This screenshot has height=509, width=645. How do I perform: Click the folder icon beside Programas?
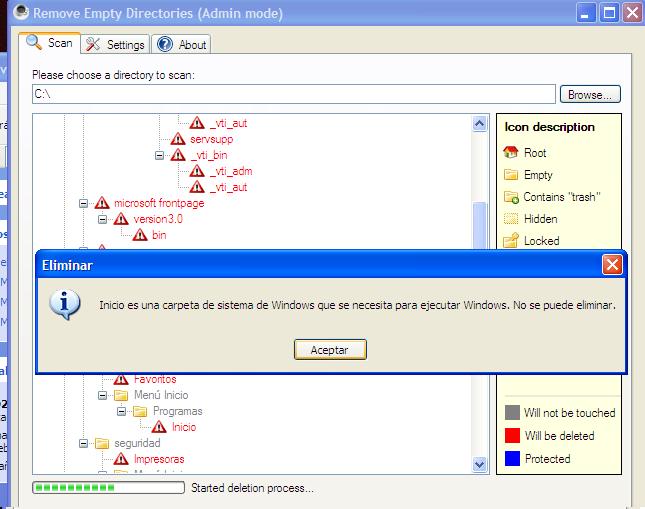tap(140, 411)
